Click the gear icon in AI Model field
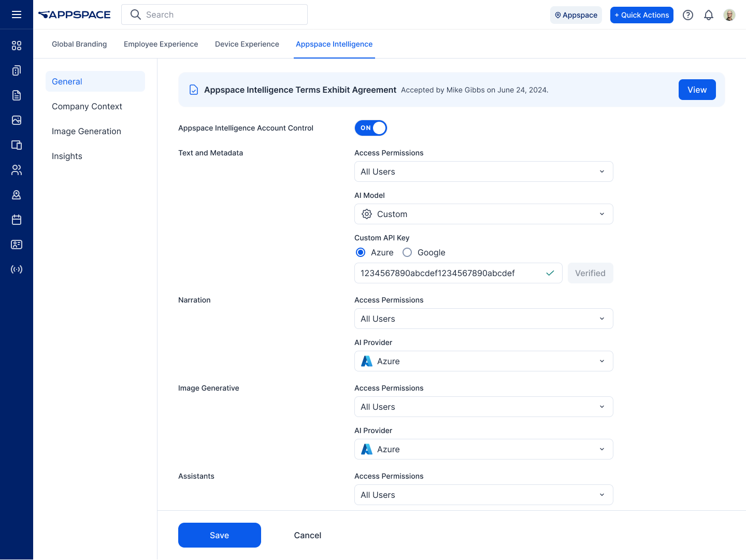This screenshot has height=560, width=746. pyautogui.click(x=367, y=214)
